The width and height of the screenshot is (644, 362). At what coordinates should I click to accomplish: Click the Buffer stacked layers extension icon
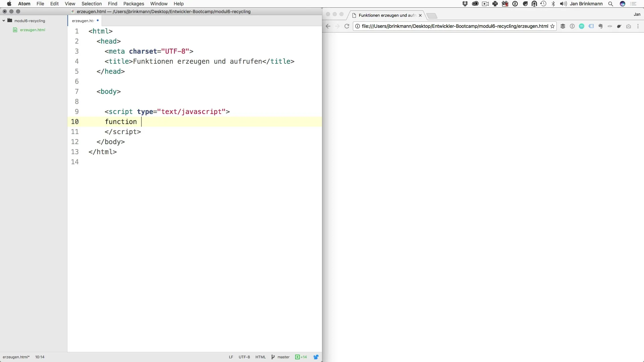(563, 26)
